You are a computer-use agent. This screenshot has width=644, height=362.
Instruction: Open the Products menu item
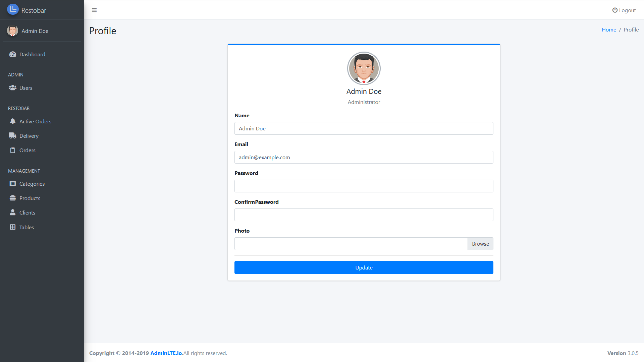tap(30, 198)
